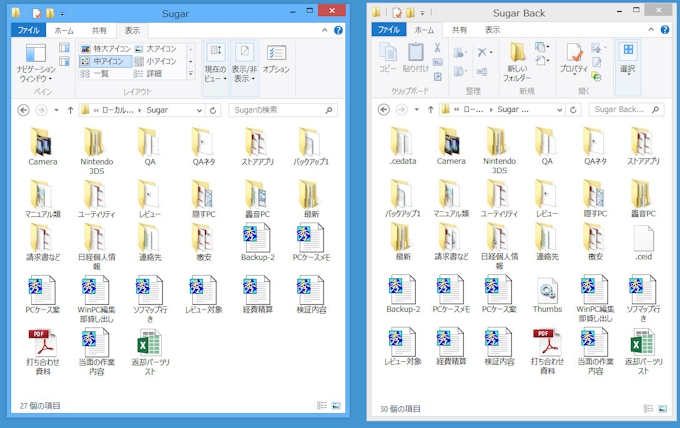The height and width of the screenshot is (428, 680).
Task: Select 打ち合わせ資料 PDF in Sugar window
Action: click(42, 352)
